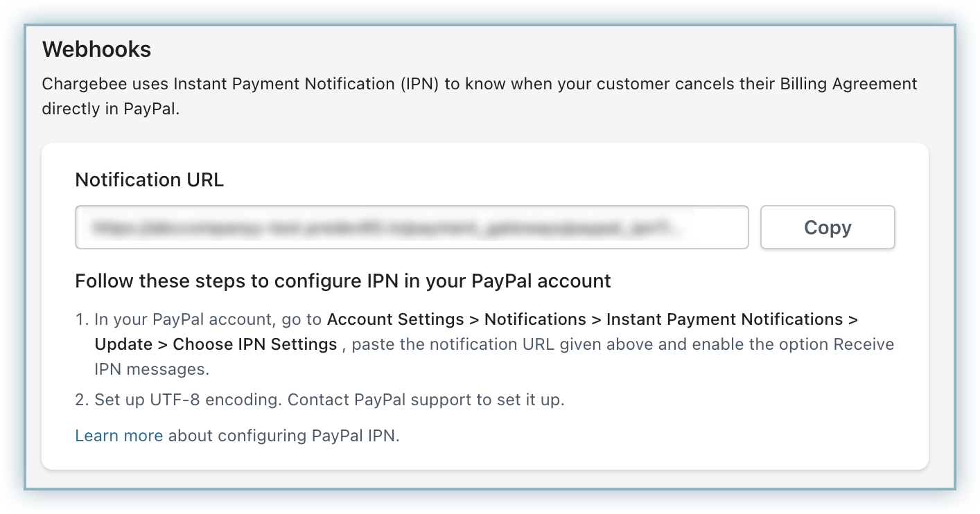This screenshot has height=514, width=980.
Task: Click the step 1 list number
Action: click(x=82, y=320)
